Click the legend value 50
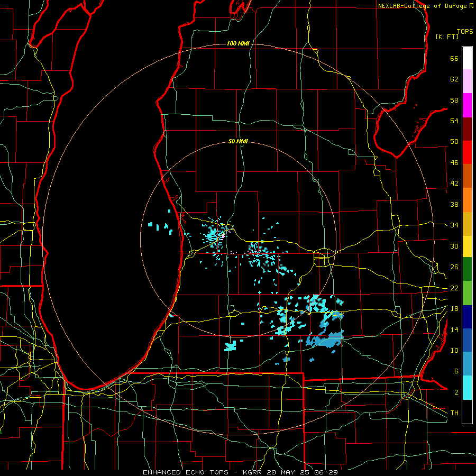 coord(454,142)
